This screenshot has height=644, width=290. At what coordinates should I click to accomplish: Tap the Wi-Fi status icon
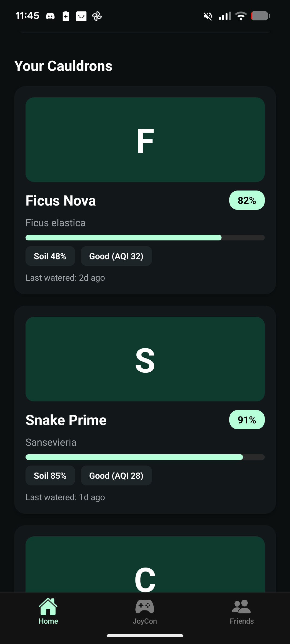241,16
